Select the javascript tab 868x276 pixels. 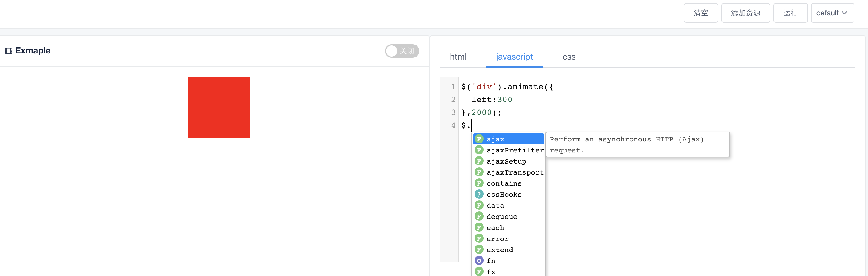514,57
